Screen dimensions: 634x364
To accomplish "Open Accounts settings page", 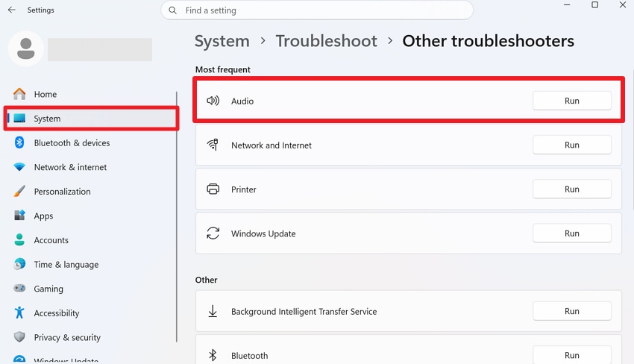I will coord(91,240).
